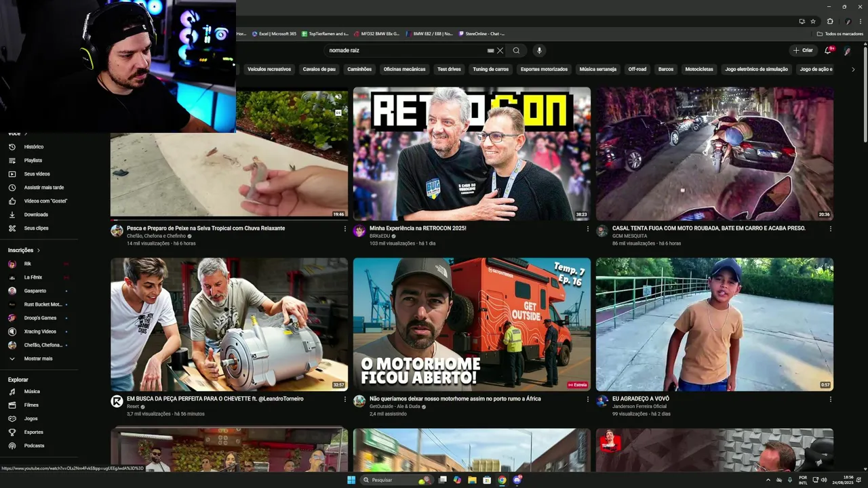Open YouTube notifications bell

(828, 50)
